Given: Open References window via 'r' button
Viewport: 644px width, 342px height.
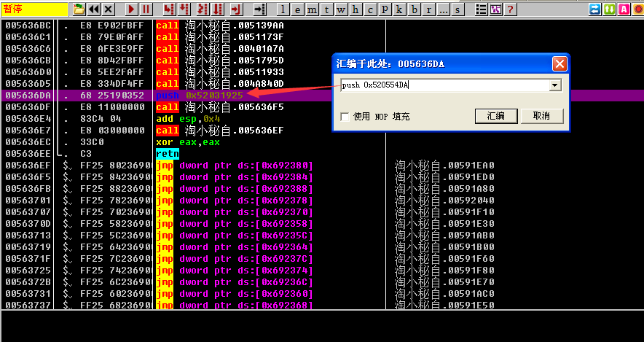Looking at the screenshot, I should 428,9.
